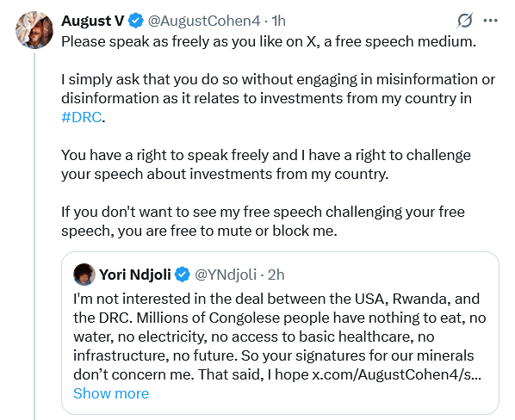Click the paragraph about right to challenge

click(266, 164)
